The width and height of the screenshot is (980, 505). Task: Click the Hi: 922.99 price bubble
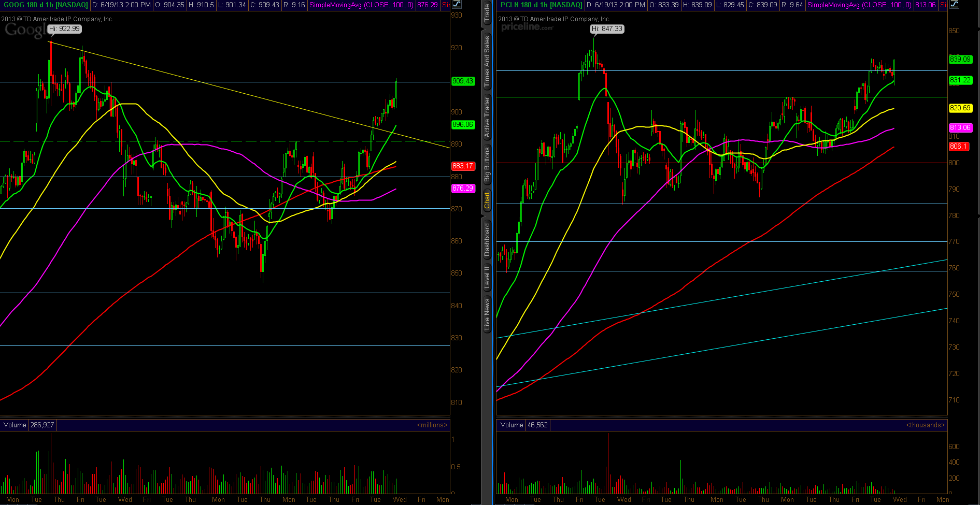click(65, 29)
